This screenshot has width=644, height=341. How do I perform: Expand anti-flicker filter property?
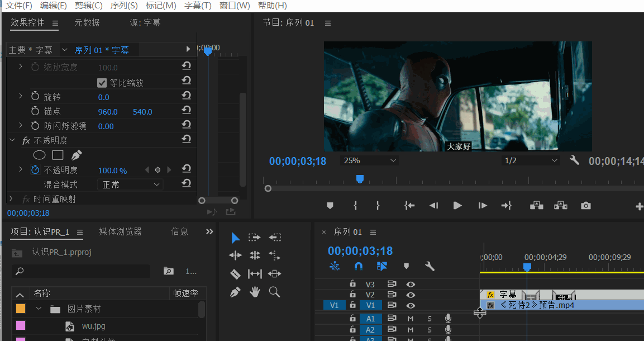(21, 125)
